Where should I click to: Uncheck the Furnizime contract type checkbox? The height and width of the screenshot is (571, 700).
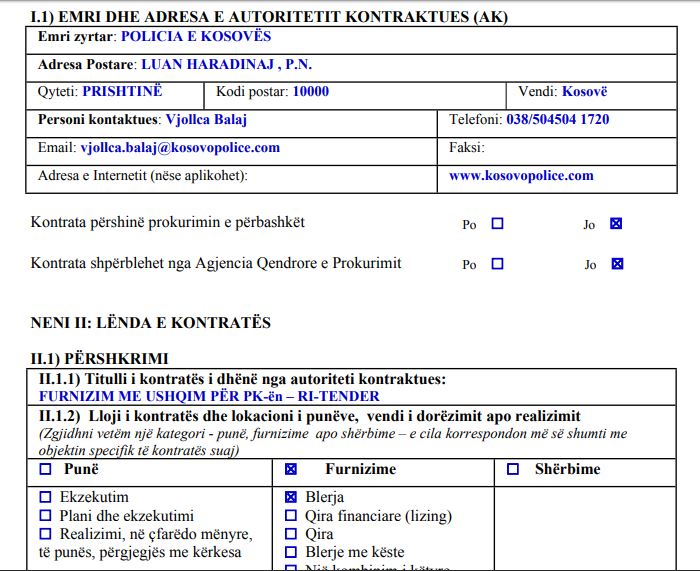(x=291, y=469)
